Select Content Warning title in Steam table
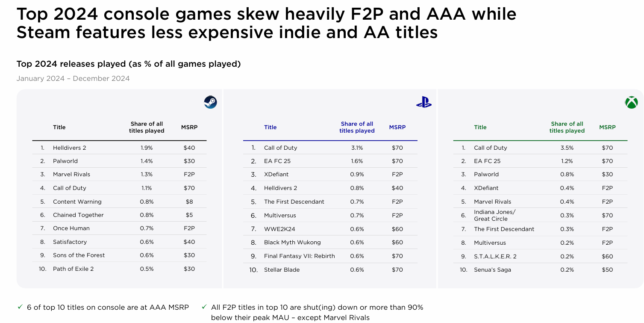This screenshot has width=644, height=323. click(77, 202)
